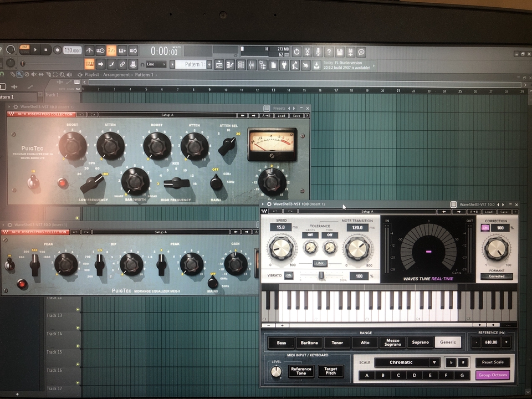
Task: Toggle Group Octaves in Waves Tune
Action: point(493,375)
